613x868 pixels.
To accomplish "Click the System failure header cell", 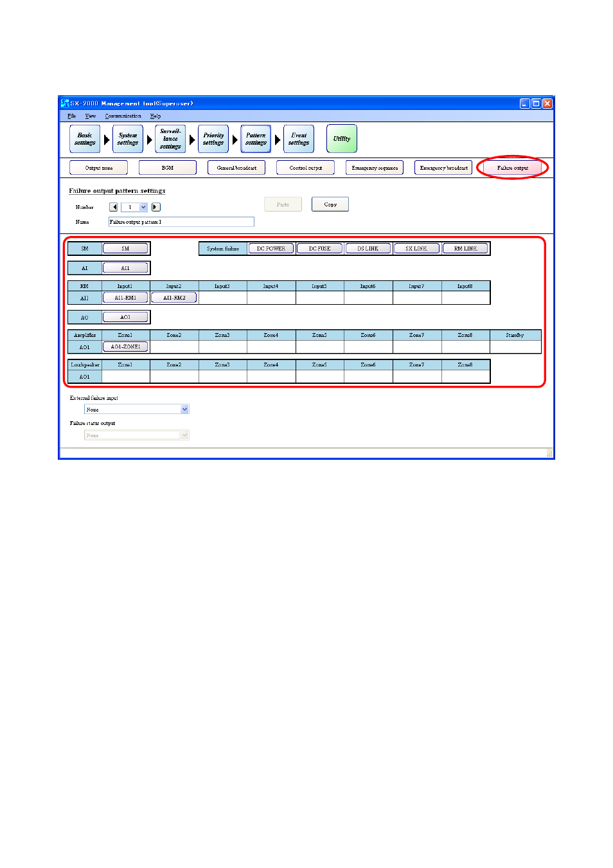I will tap(223, 249).
